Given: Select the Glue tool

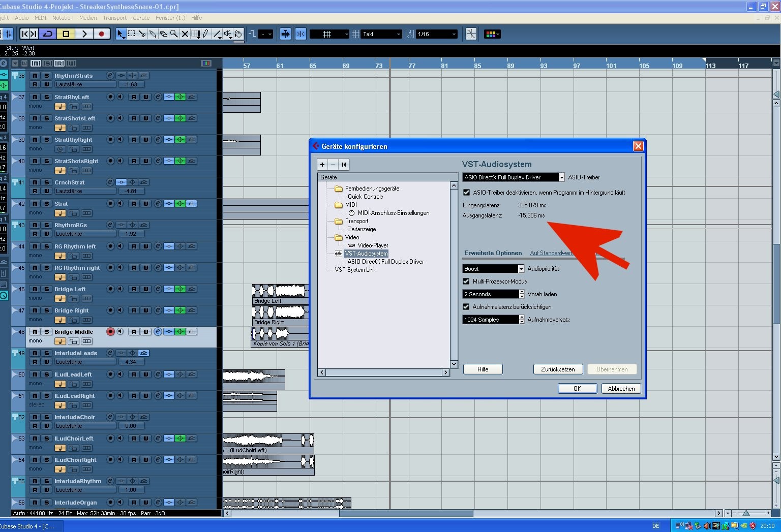Looking at the screenshot, I should coord(153,34).
